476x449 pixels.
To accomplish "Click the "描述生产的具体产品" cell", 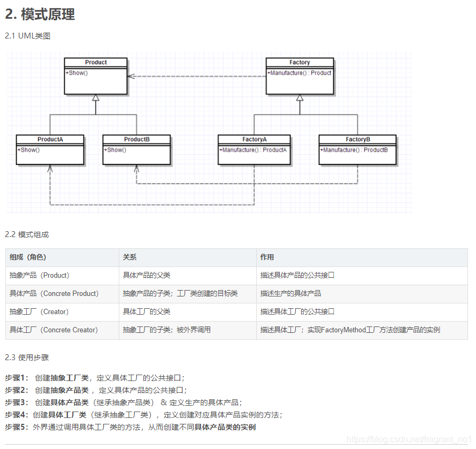I will (x=362, y=294).
